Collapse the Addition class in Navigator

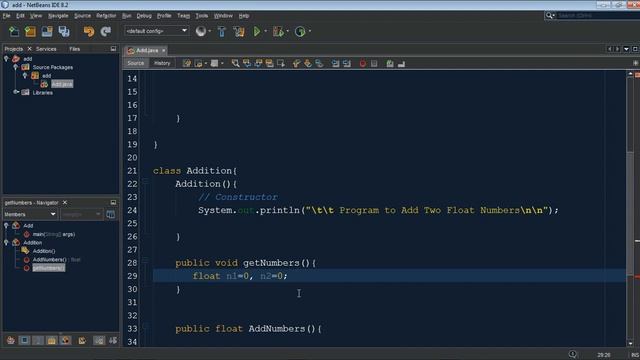tap(6, 242)
